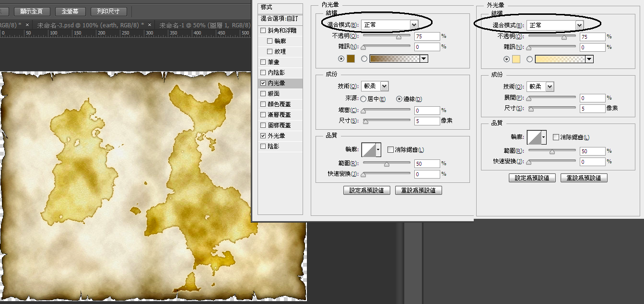Click the 填塞 value field
Image resolution: width=644 pixels, height=304 pixels.
tap(427, 111)
